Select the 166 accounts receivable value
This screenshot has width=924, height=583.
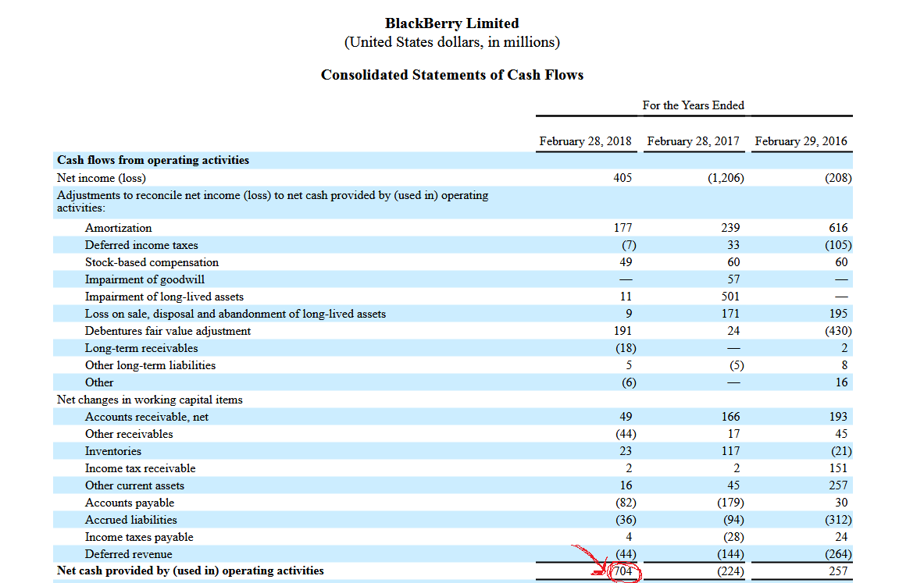[x=730, y=416]
